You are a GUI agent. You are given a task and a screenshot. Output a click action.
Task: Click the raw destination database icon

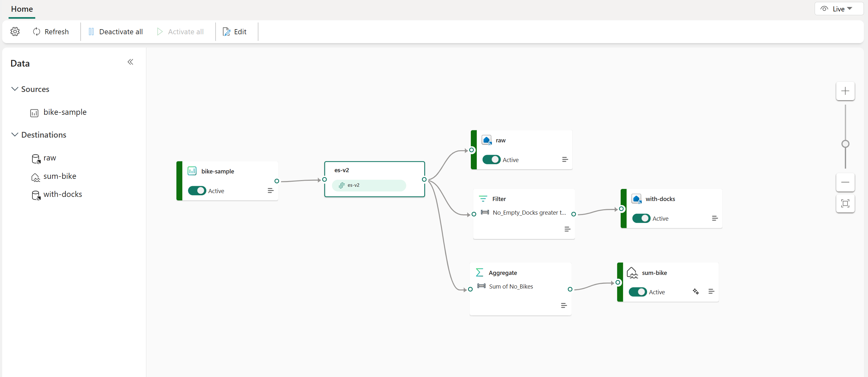point(35,158)
